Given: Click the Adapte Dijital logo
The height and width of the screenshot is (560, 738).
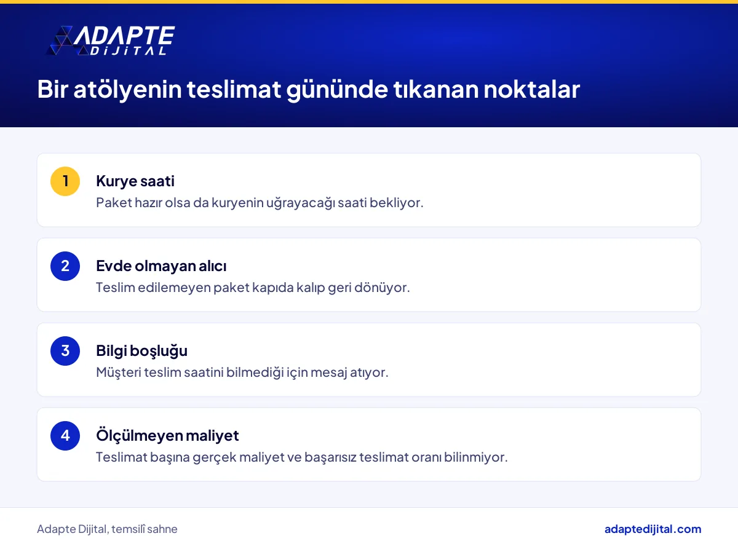Looking at the screenshot, I should pyautogui.click(x=110, y=41).
